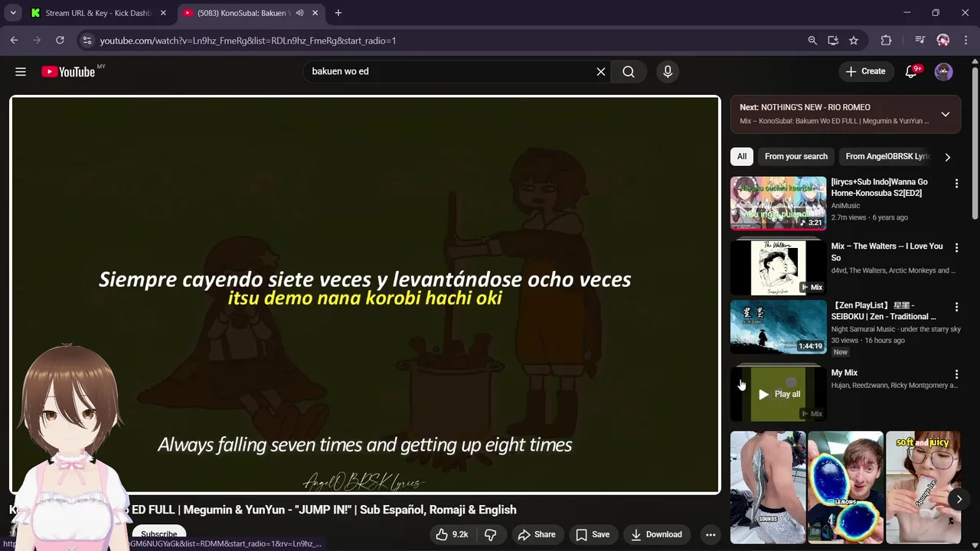This screenshot has width=980, height=551.
Task: Open Wanna Go Home Konosuba video thumbnail
Action: pos(778,203)
